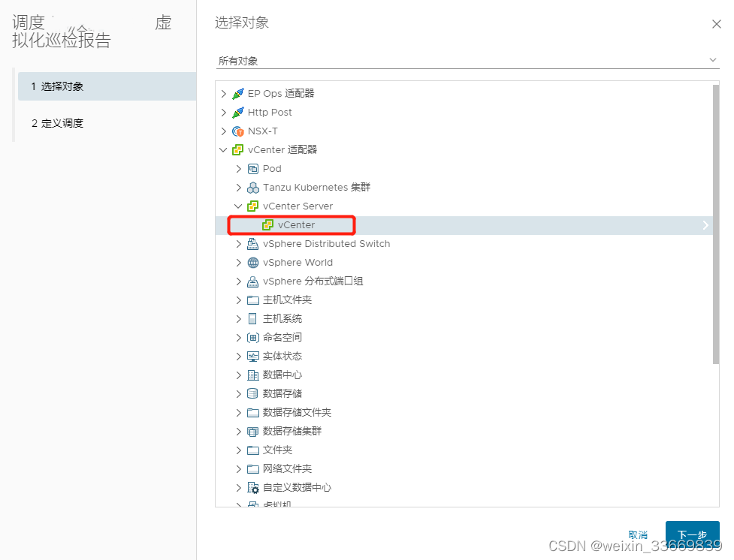Click the vCenter Server icon

tap(252, 206)
